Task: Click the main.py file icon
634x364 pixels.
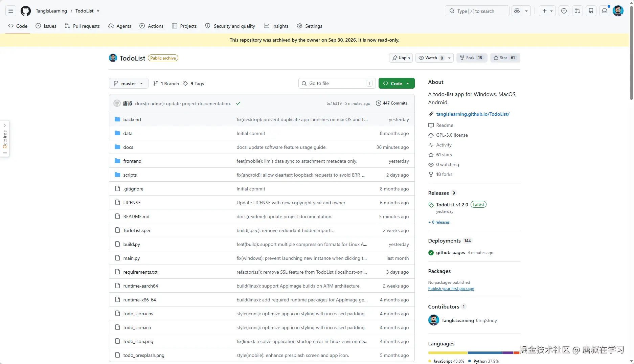Action: pyautogui.click(x=117, y=258)
